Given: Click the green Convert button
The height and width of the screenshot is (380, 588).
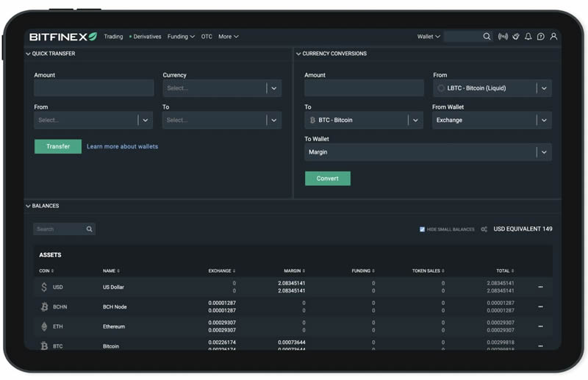Looking at the screenshot, I should tap(328, 179).
